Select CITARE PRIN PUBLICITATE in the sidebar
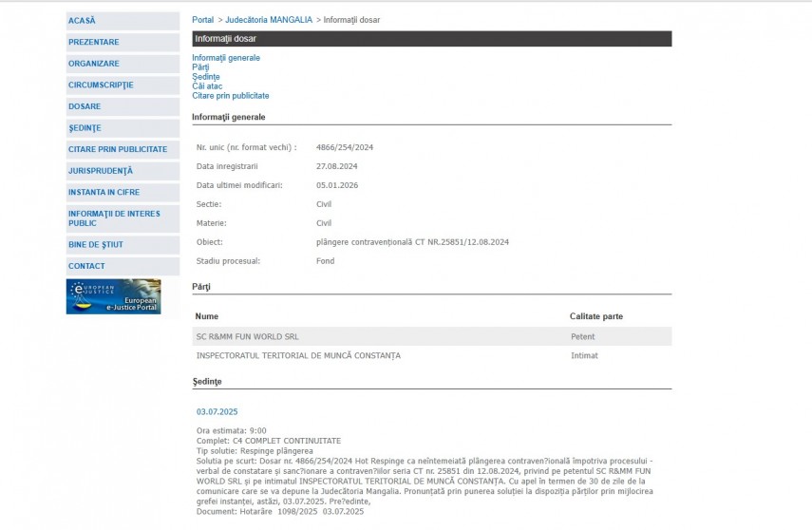The height and width of the screenshot is (530, 812). (118, 149)
